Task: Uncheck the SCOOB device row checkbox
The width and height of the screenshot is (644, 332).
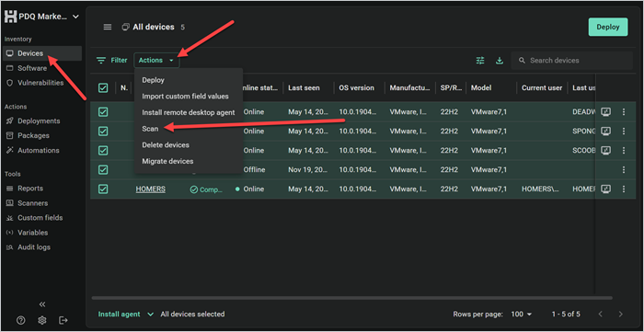Action: click(103, 150)
